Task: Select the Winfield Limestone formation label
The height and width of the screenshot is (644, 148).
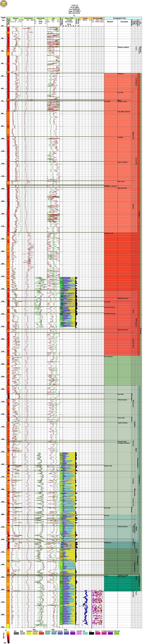Action: tap(123, 298)
